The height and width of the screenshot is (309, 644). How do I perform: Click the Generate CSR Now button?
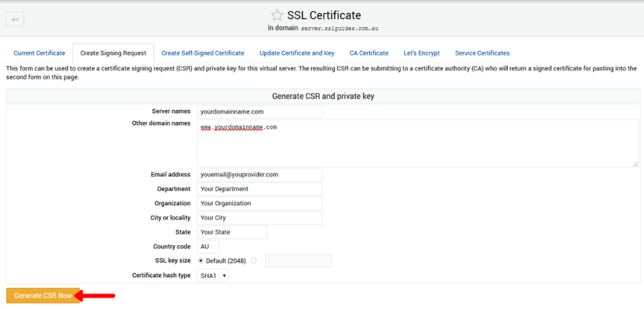pos(43,295)
